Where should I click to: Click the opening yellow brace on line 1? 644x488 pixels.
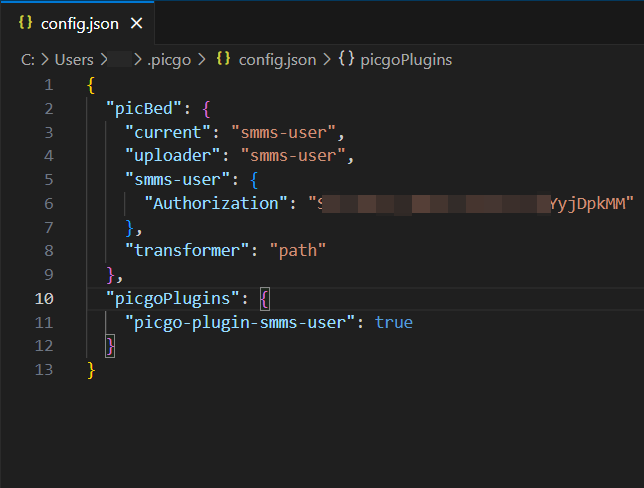(91, 85)
